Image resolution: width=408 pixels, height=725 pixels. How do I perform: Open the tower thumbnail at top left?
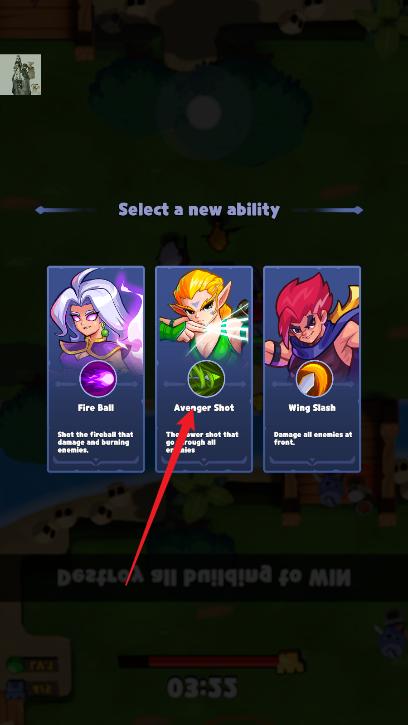click(x=20, y=74)
